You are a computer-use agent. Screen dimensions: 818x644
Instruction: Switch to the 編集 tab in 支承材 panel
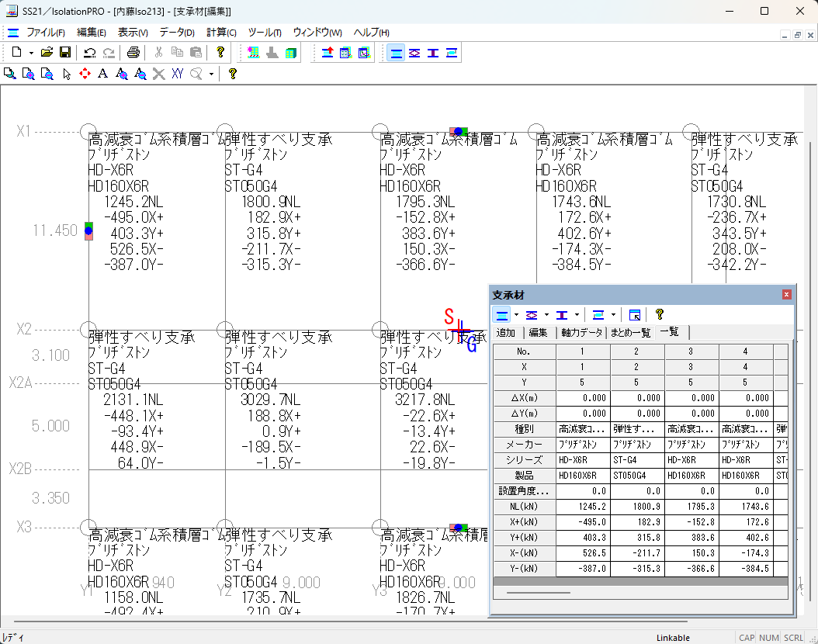(538, 333)
